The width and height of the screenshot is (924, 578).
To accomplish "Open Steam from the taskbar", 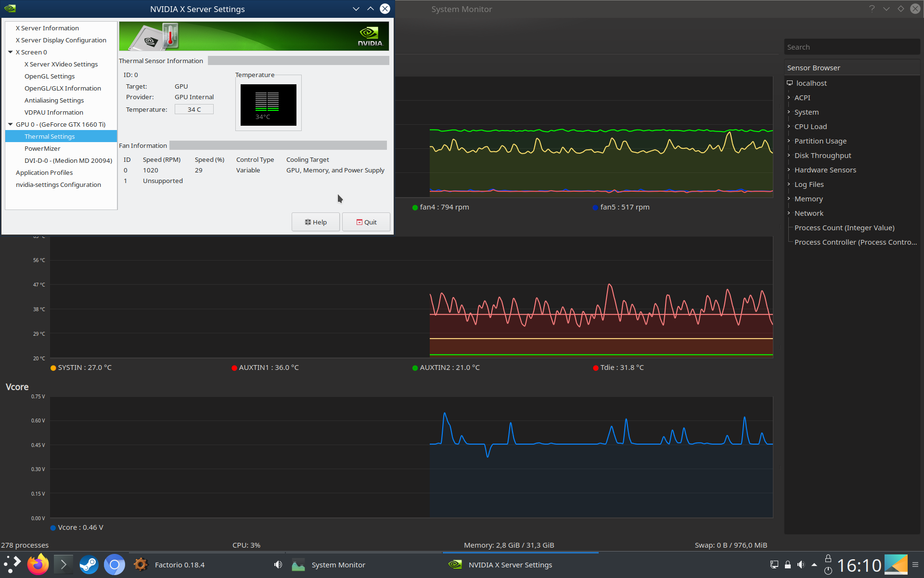I will point(89,565).
